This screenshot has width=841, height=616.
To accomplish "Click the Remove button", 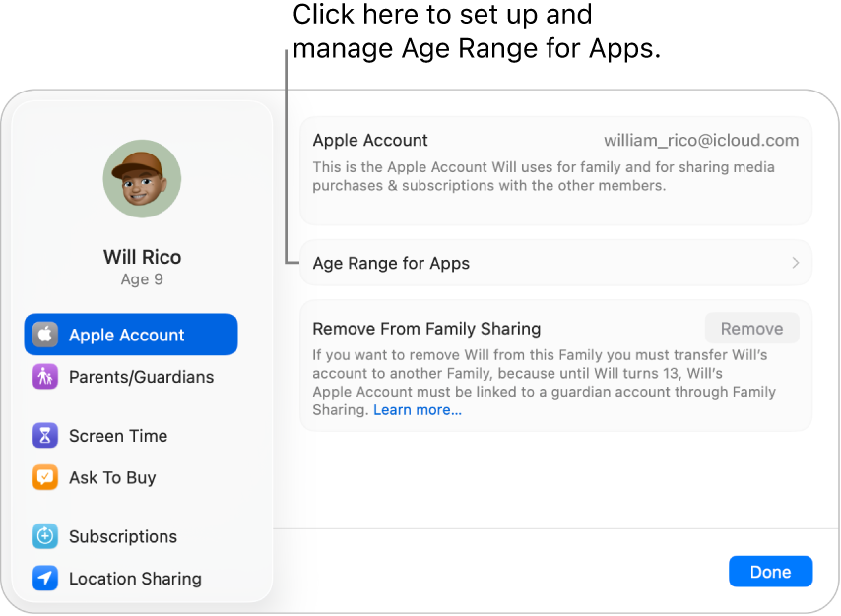I will click(x=751, y=328).
